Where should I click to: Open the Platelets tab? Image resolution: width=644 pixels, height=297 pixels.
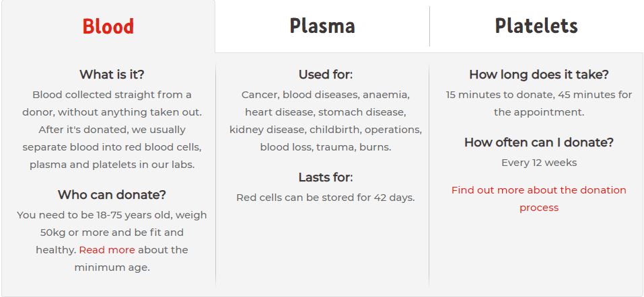tap(536, 26)
